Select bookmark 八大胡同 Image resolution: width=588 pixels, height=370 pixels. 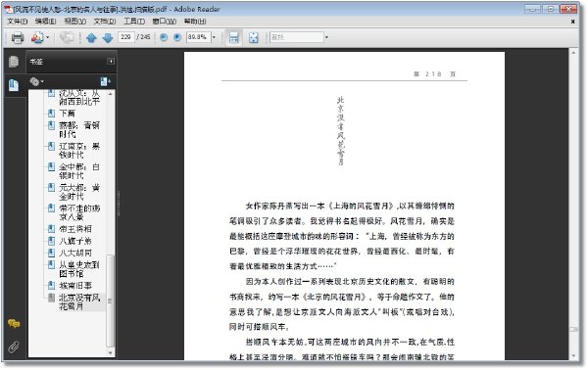click(75, 253)
